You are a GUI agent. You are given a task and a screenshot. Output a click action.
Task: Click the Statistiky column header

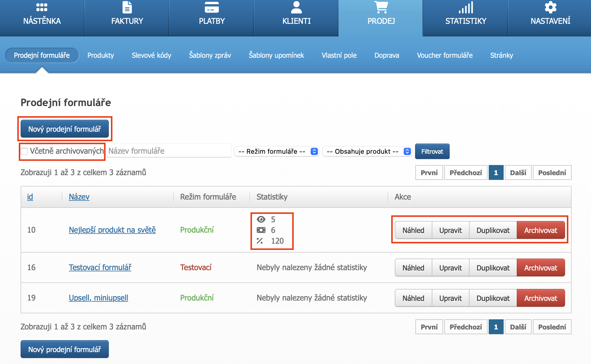272,197
